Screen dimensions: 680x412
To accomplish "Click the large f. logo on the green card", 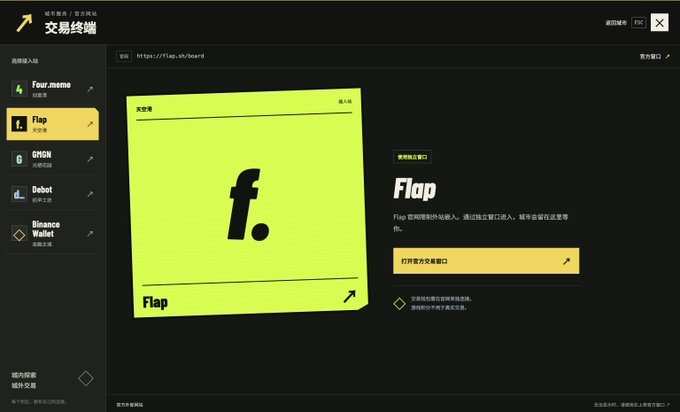I will 248,204.
